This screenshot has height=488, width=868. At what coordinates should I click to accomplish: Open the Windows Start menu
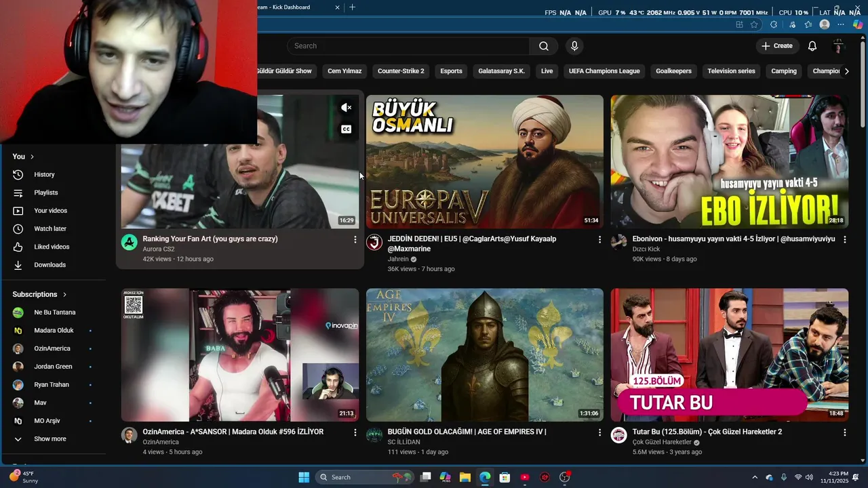click(x=304, y=477)
